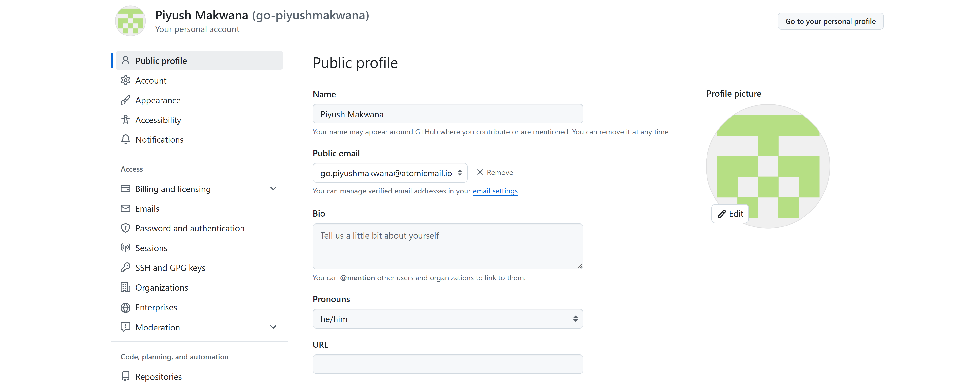Click the Organizations building icon
This screenshot has width=980, height=382.
(x=125, y=288)
